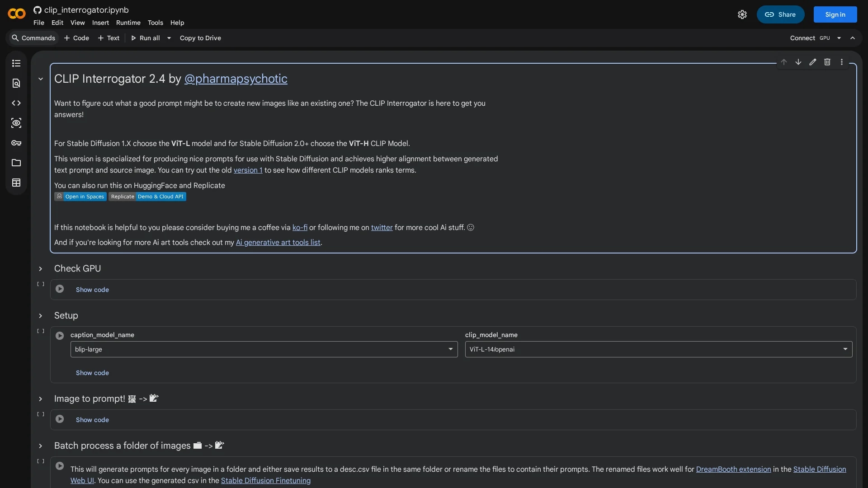Move cell up with arrow icon
The width and height of the screenshot is (868, 488).
[x=784, y=62]
